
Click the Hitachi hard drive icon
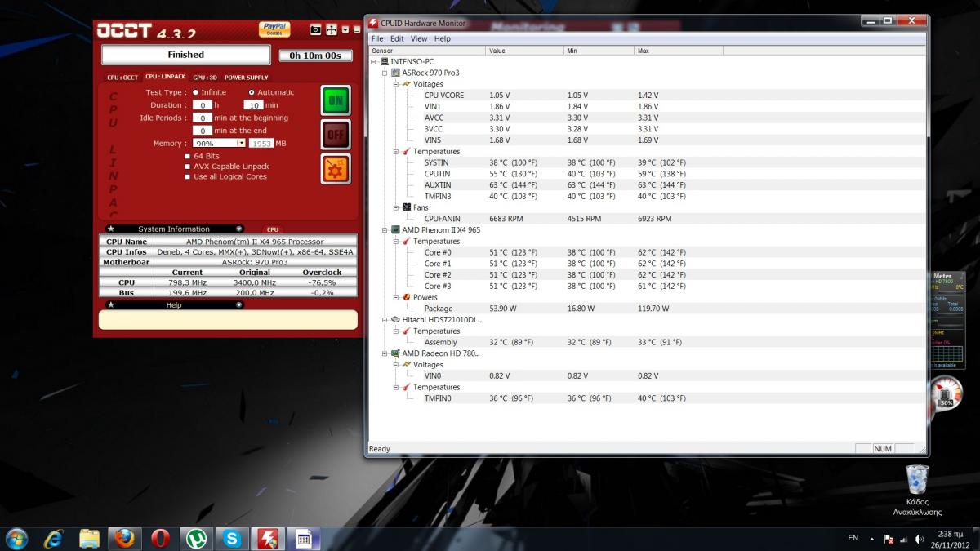396,320
